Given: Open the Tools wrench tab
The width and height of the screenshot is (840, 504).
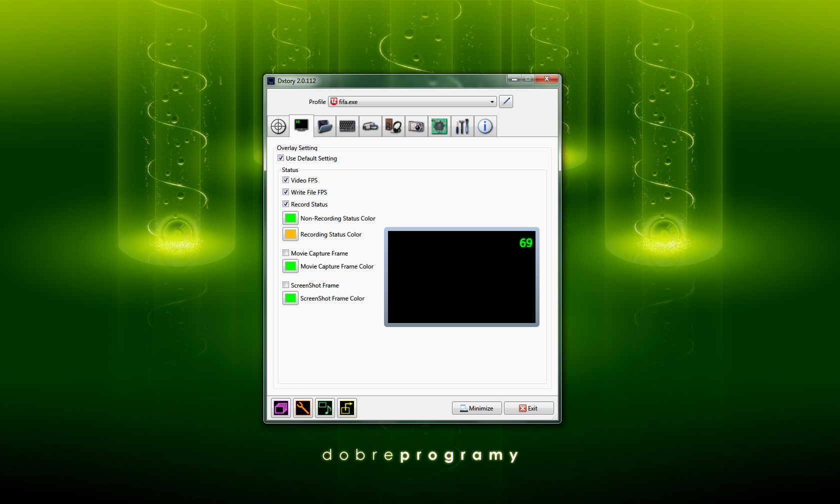Looking at the screenshot, I should click(x=462, y=126).
